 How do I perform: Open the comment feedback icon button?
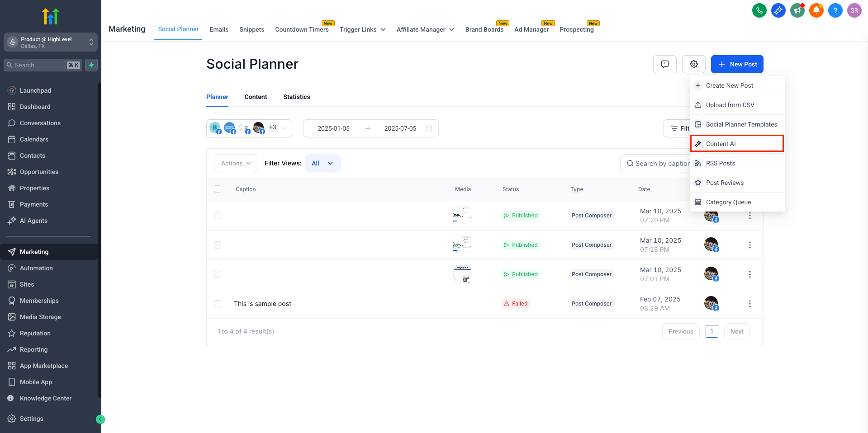pyautogui.click(x=664, y=64)
